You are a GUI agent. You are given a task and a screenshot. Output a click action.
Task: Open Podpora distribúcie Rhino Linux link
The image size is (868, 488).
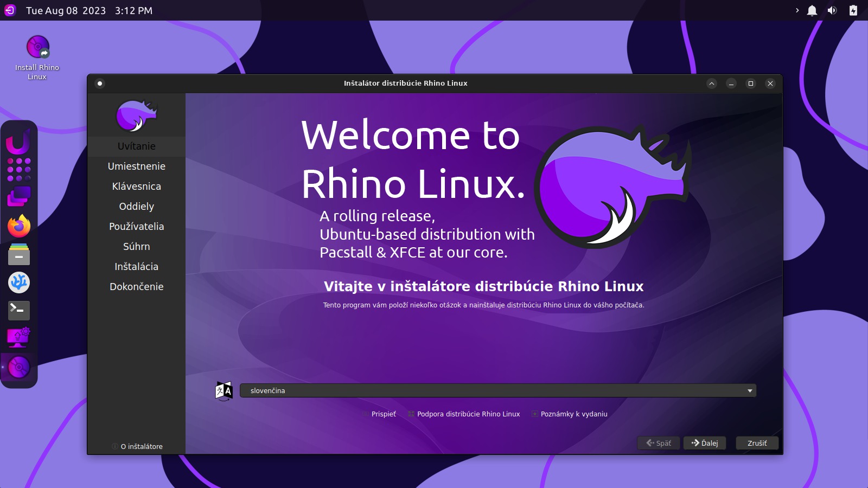point(468,414)
